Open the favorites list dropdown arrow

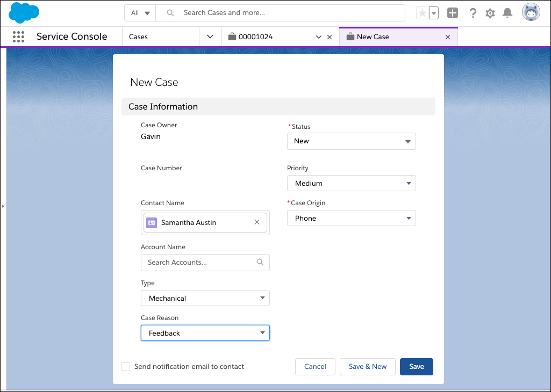pyautogui.click(x=434, y=13)
